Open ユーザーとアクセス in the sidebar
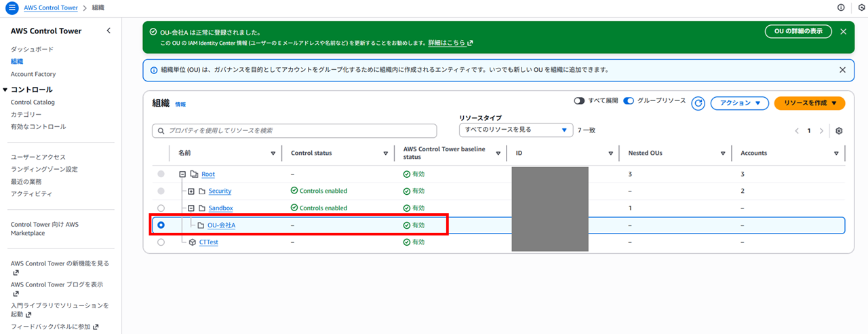This screenshot has height=334, width=868. pyautogui.click(x=38, y=157)
